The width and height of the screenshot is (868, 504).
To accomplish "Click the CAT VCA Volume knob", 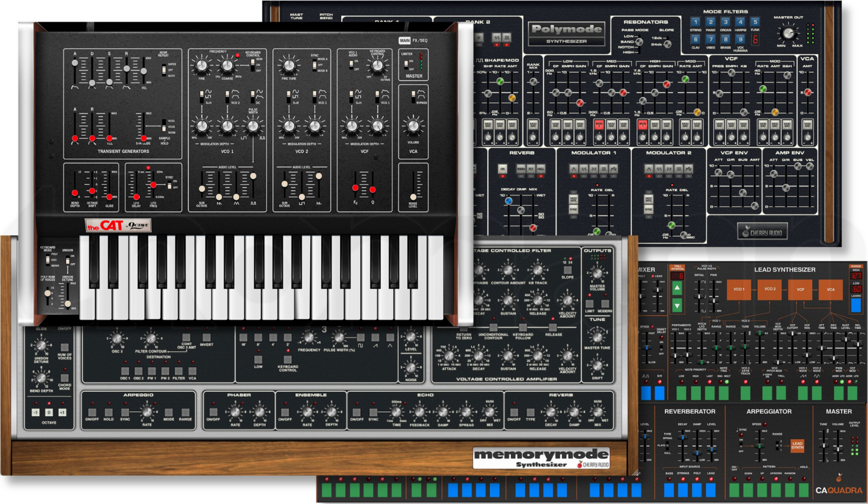I will coord(413,126).
